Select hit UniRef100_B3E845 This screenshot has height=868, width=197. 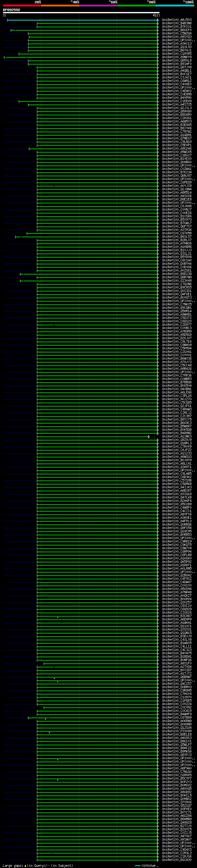click(x=177, y=125)
